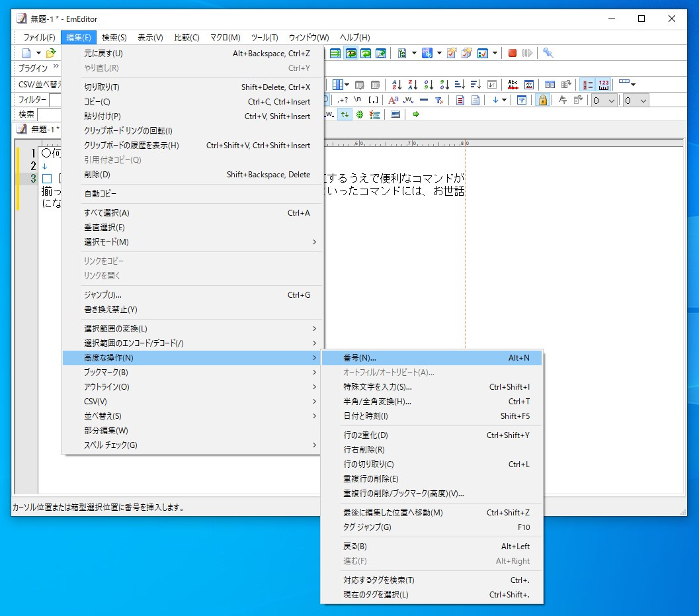699x616 pixels.
Task: Click the Sort by length ascending icon
Action: click(460, 84)
